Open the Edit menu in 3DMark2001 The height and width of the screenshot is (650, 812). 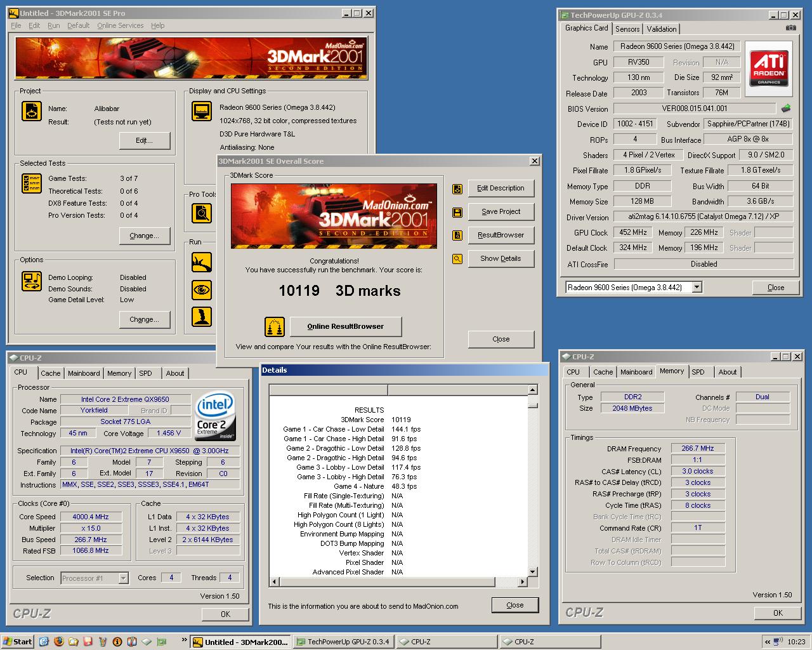34,25
